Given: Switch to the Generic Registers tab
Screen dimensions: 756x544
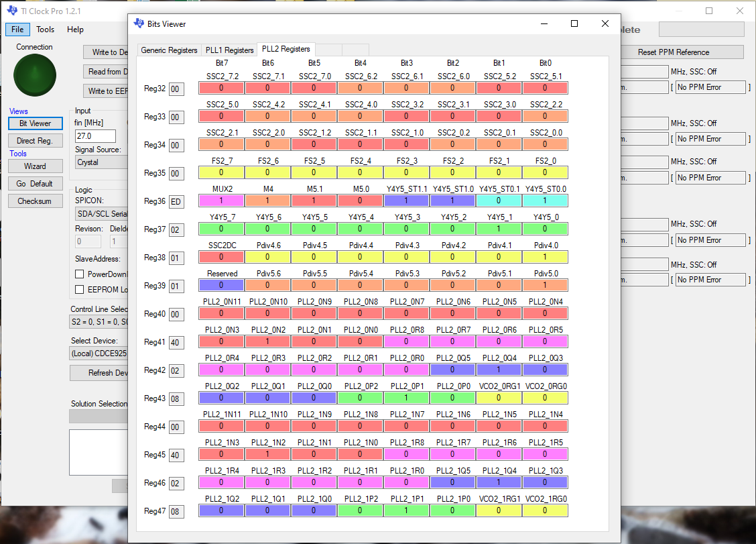Looking at the screenshot, I should click(170, 50).
